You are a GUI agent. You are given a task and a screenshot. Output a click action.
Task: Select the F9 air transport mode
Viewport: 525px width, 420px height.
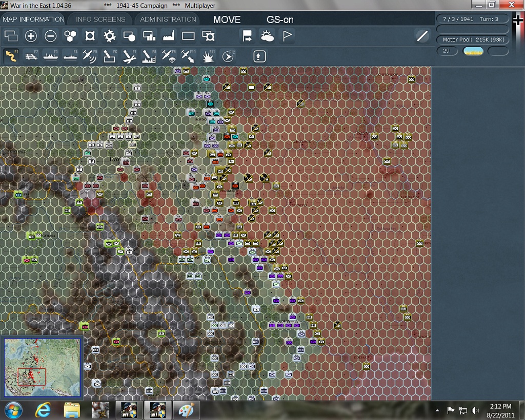[x=169, y=56]
